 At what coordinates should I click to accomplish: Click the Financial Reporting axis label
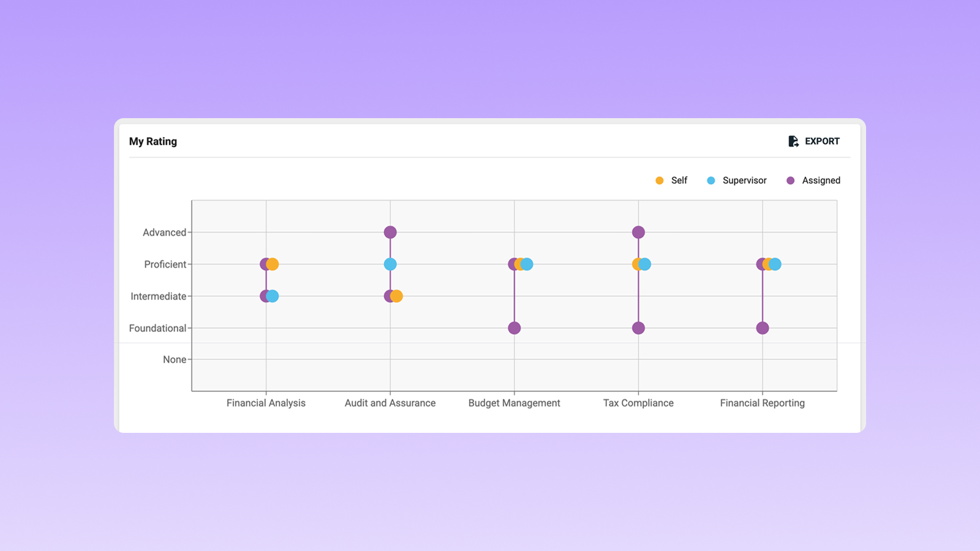click(x=762, y=403)
